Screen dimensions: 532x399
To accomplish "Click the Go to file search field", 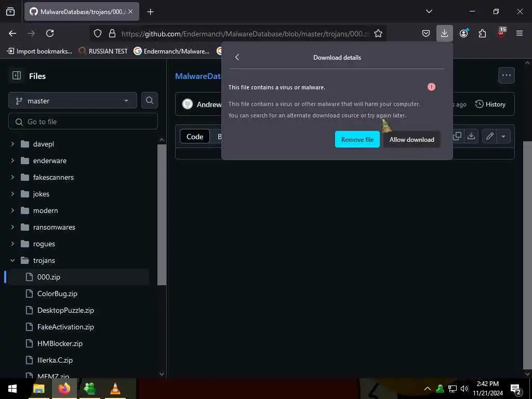I will 83,122.
